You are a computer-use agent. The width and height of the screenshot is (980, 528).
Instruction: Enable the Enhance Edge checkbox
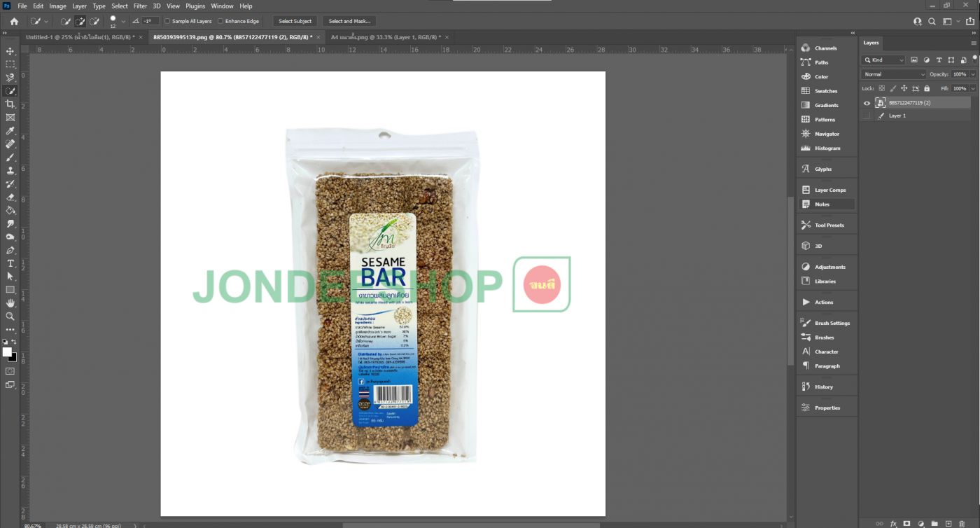click(x=220, y=21)
